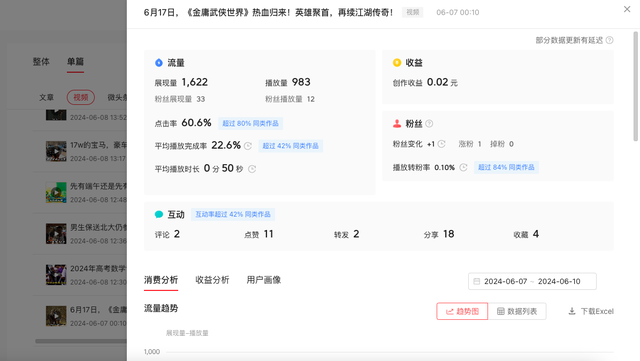Open the 17w的宝马 video thumbnail
Screen dimensions: 640x361
pyautogui.click(x=56, y=151)
